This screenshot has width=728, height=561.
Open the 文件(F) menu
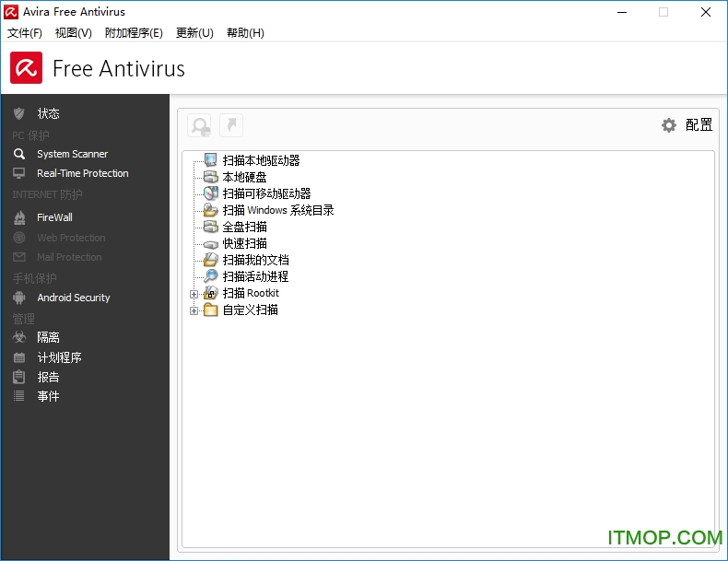tap(25, 33)
